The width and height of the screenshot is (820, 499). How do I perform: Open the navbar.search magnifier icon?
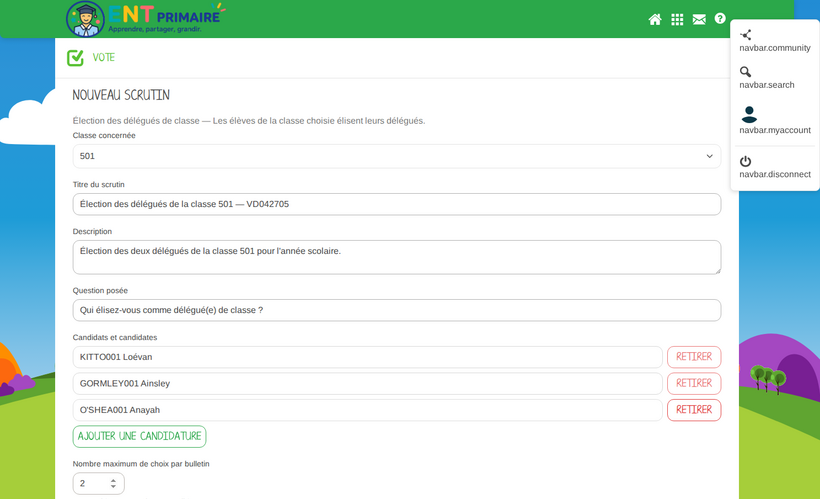coord(746,72)
